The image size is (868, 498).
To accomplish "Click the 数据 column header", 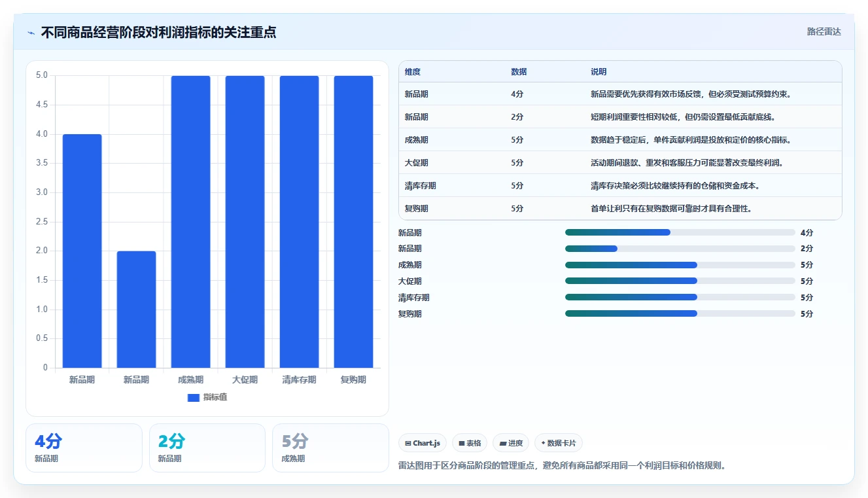I will (519, 72).
